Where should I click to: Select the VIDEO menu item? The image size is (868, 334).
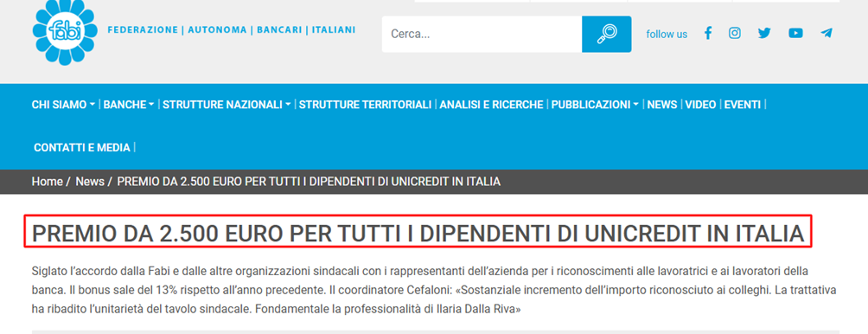tap(700, 105)
